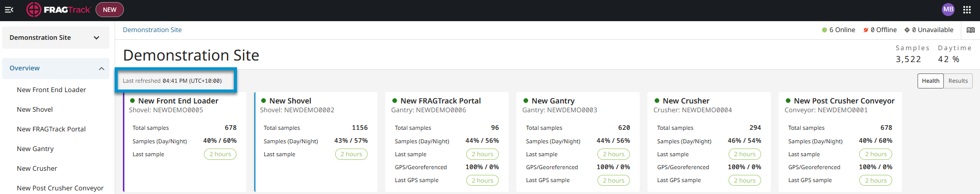This screenshot has height=194, width=980.
Task: Click Last sample badge on New Shovel card
Action: pos(352,154)
